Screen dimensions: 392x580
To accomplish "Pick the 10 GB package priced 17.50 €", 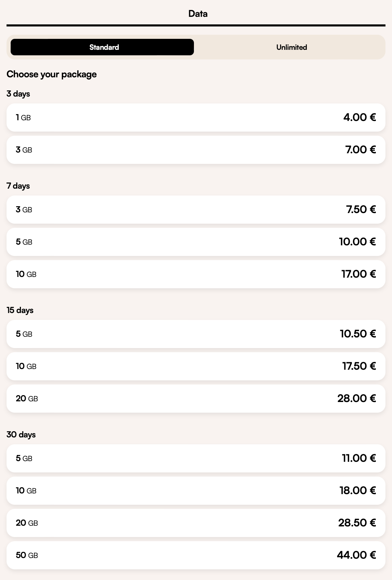I will 196,366.
